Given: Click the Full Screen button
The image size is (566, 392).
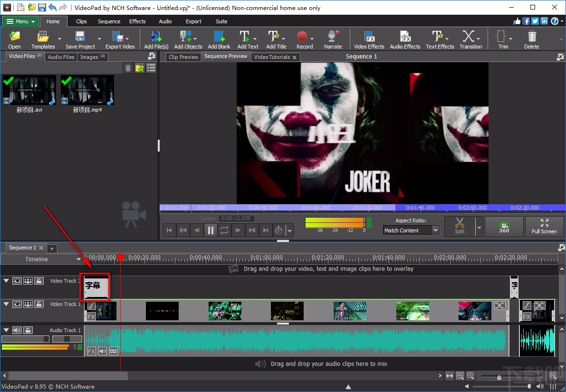Looking at the screenshot, I should [545, 227].
